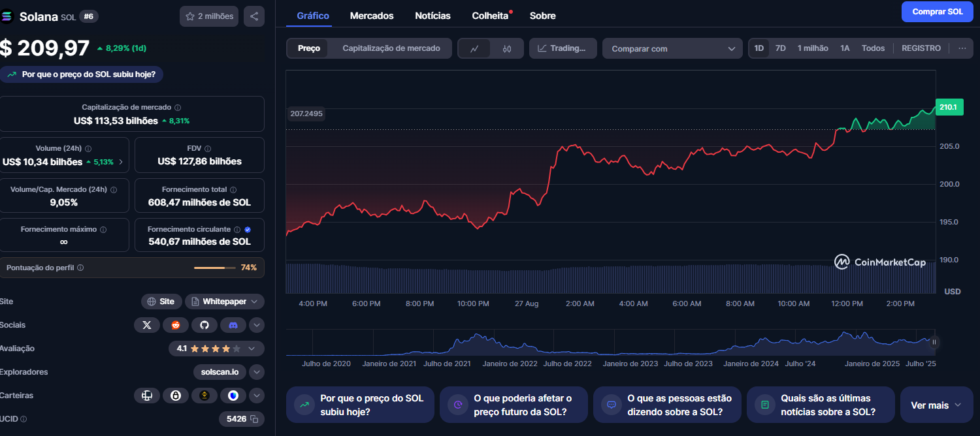Click the #6 rank badge
Viewport: 980px width, 436px height.
pos(89,16)
